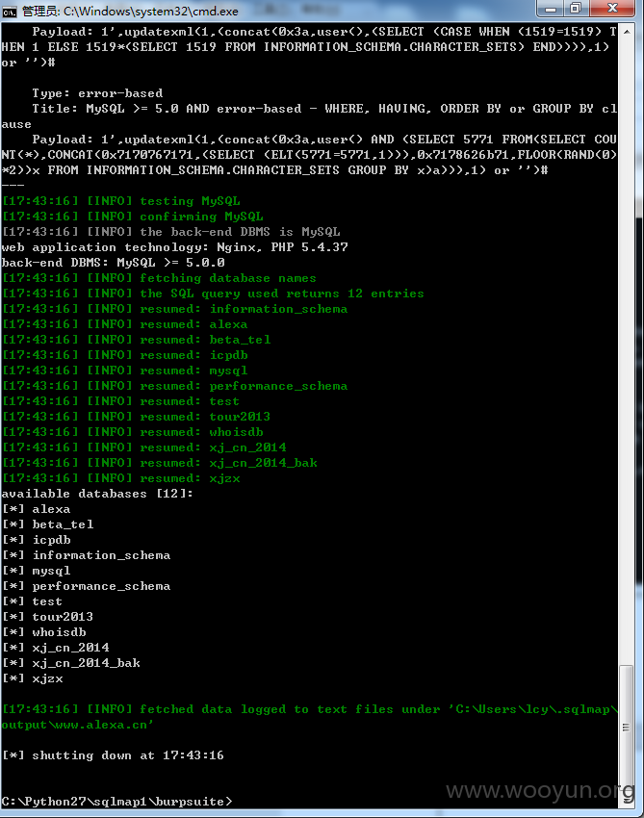Click 'fetching database names' log line

pyautogui.click(x=159, y=278)
